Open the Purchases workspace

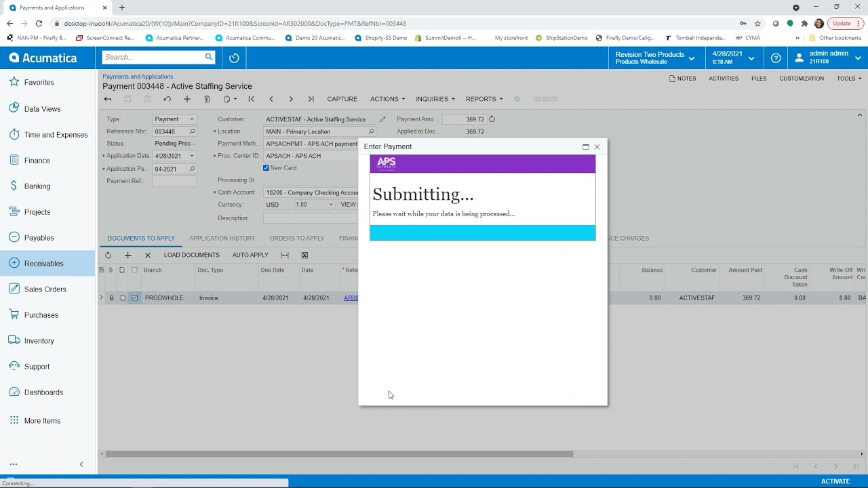[x=41, y=314]
